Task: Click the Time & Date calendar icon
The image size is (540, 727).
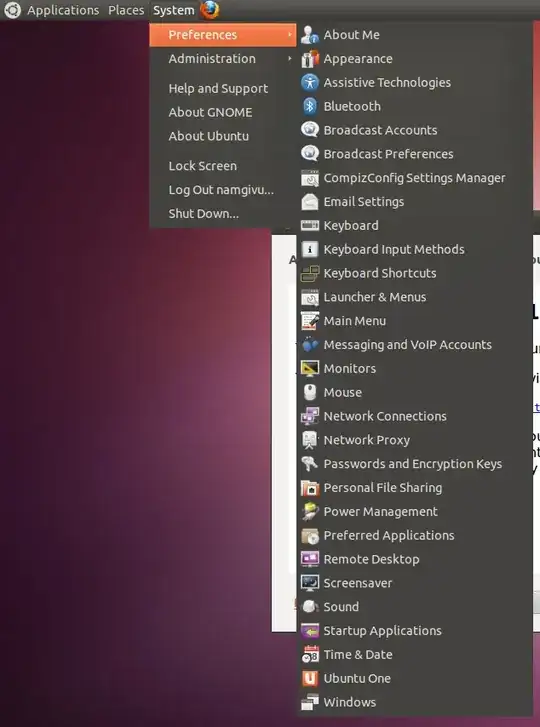Action: coord(310,654)
